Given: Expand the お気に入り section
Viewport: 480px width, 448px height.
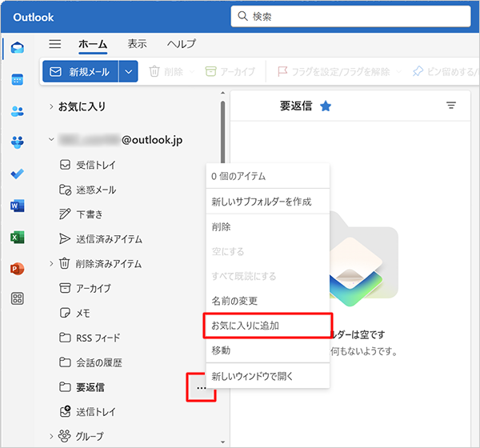Looking at the screenshot, I should 51,106.
